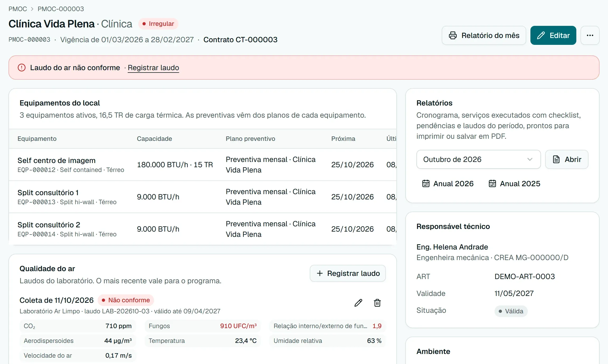Click the Capacidade column header
Image resolution: width=608 pixels, height=364 pixels.
pyautogui.click(x=154, y=139)
